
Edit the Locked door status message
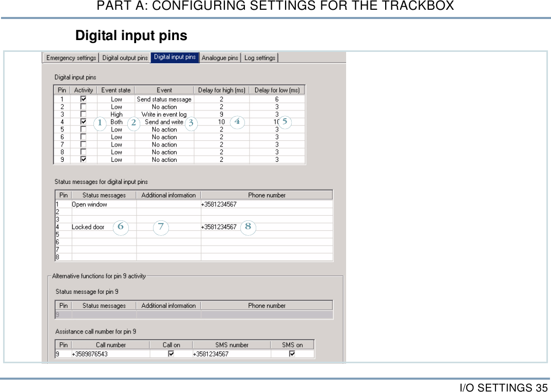[x=87, y=227]
